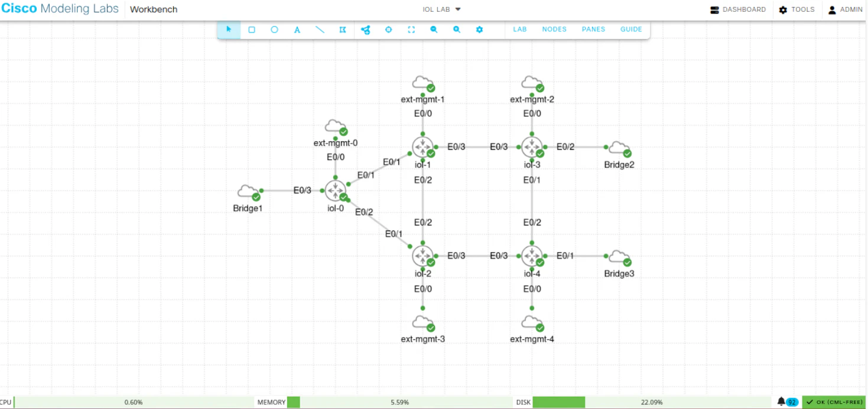Open the ADMIN user menu
Image resolution: width=868 pixels, height=409 pixels.
(x=846, y=9)
